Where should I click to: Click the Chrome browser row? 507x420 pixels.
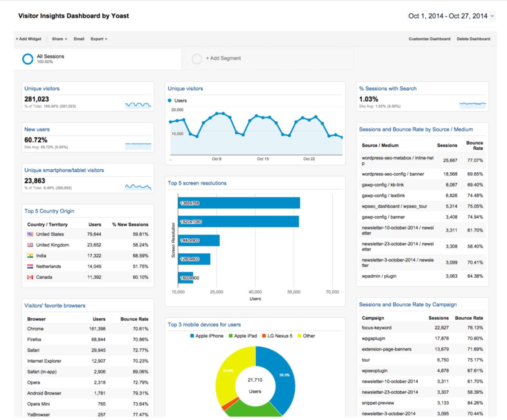point(88,329)
